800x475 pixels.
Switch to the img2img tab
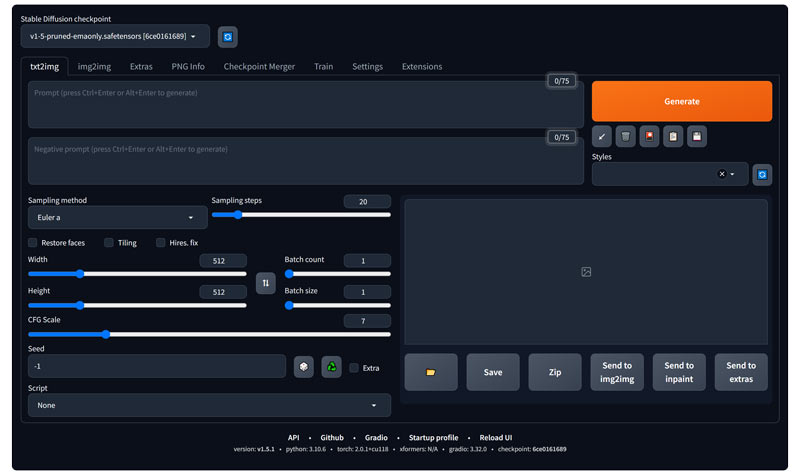(x=94, y=66)
